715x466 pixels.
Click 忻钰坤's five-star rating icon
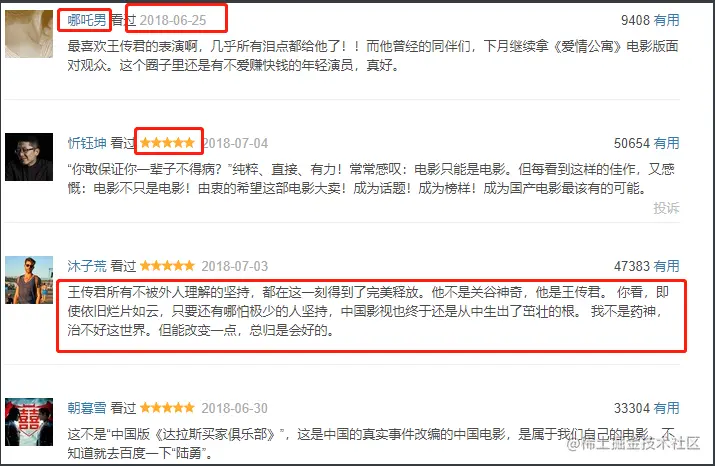pos(167,143)
